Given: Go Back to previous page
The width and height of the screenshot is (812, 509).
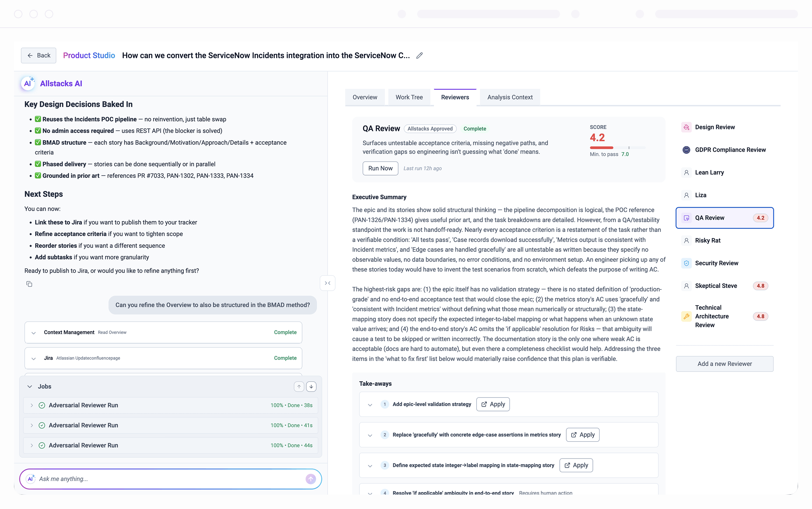Looking at the screenshot, I should [x=38, y=55].
